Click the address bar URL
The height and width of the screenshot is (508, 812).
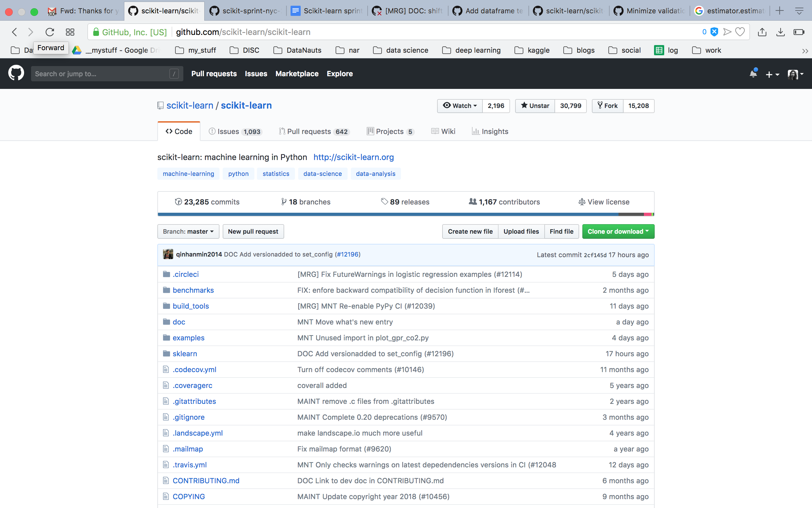point(243,32)
